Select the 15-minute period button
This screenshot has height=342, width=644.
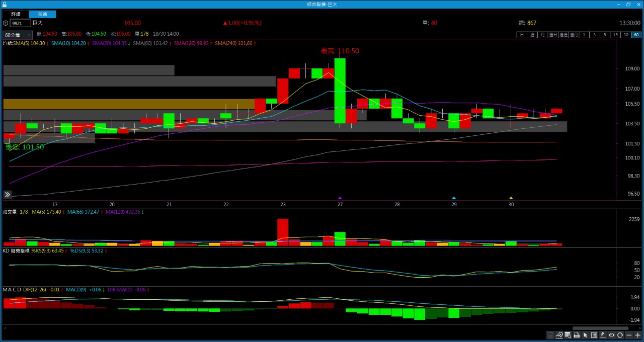click(x=615, y=35)
